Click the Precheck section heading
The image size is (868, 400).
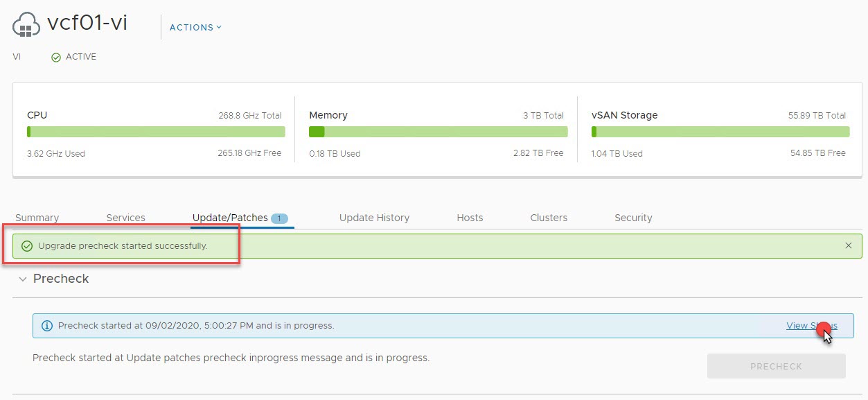tap(61, 279)
